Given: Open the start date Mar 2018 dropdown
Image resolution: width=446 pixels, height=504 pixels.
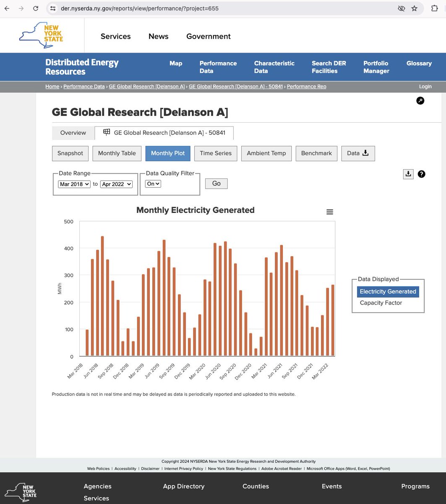Looking at the screenshot, I should click(74, 184).
